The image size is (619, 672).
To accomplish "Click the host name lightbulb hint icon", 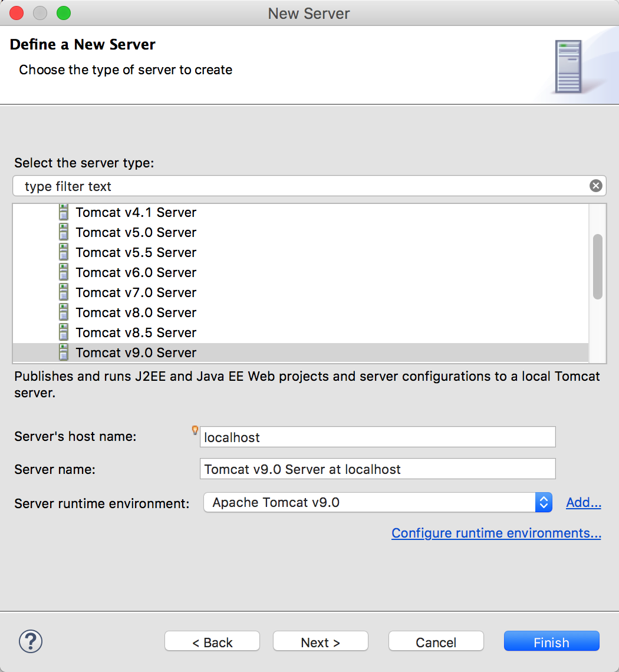I will click(195, 430).
